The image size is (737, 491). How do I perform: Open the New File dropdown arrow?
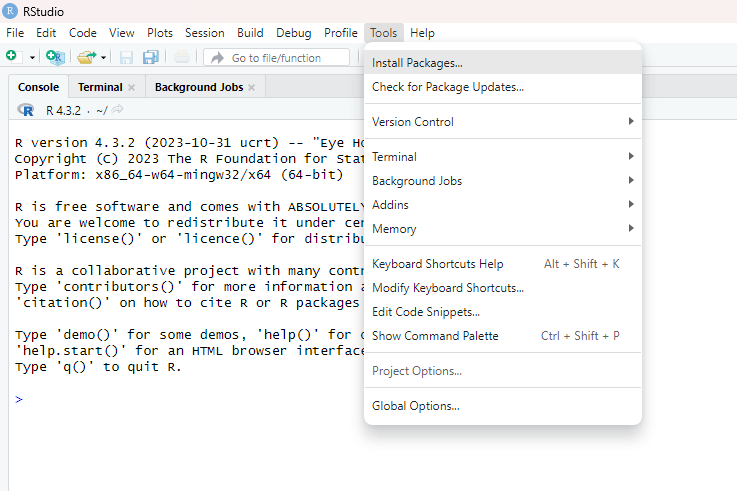32,58
